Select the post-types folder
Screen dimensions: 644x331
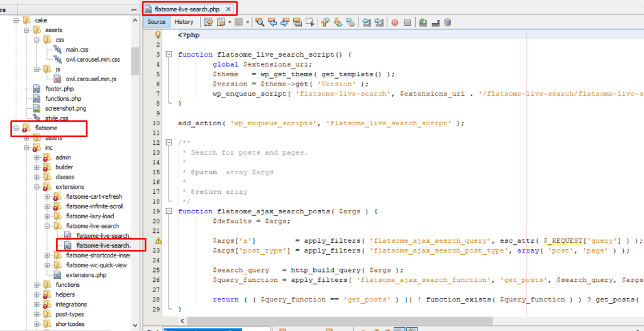point(69,314)
